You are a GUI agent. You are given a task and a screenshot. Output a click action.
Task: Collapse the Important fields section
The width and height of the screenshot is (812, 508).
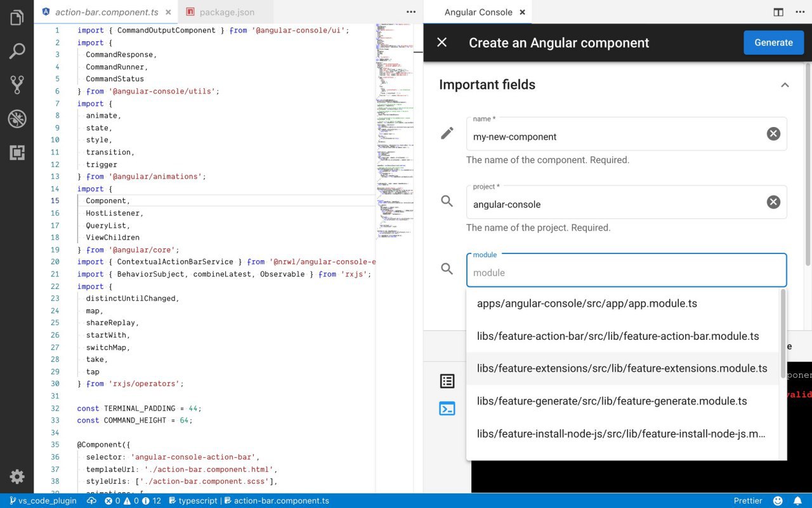click(x=785, y=85)
